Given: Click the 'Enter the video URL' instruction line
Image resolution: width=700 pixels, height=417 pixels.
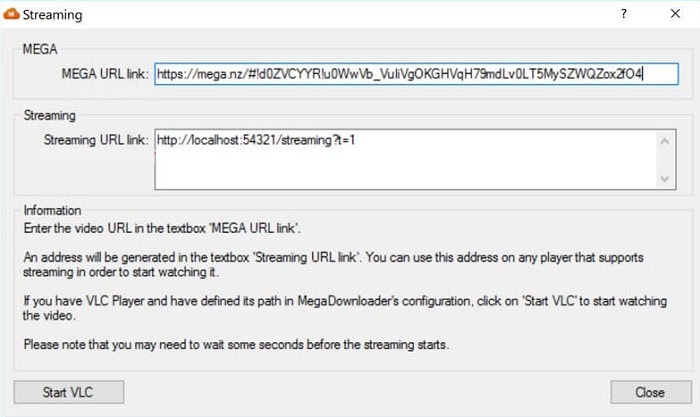Looking at the screenshot, I should click(x=162, y=228).
